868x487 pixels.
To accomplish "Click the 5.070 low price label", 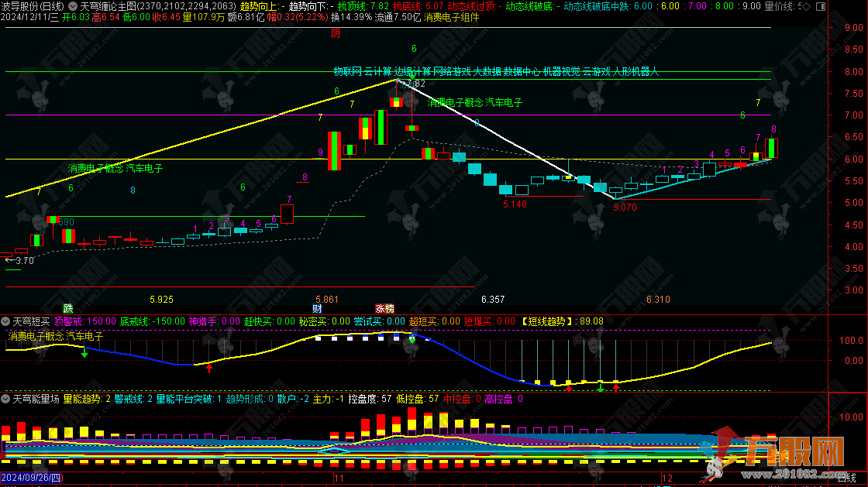I will click(625, 207).
